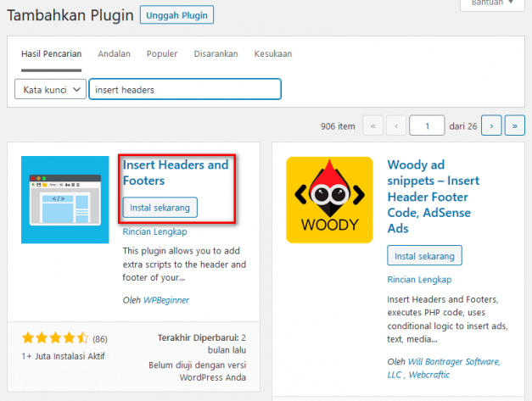Go to previous page of results

[396, 125]
